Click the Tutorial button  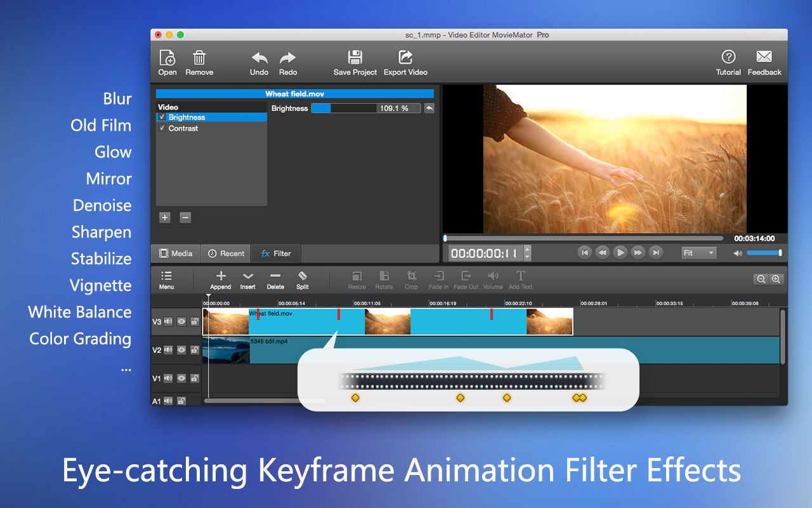(x=728, y=61)
